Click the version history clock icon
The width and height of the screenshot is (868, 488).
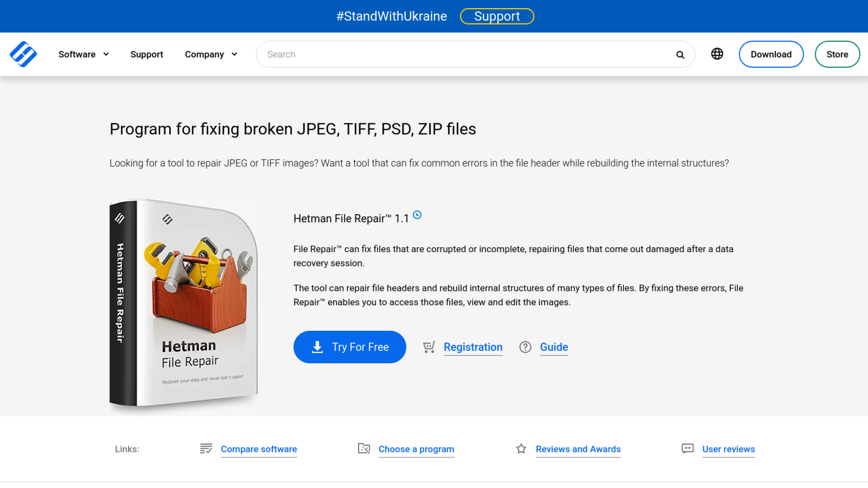click(x=417, y=215)
